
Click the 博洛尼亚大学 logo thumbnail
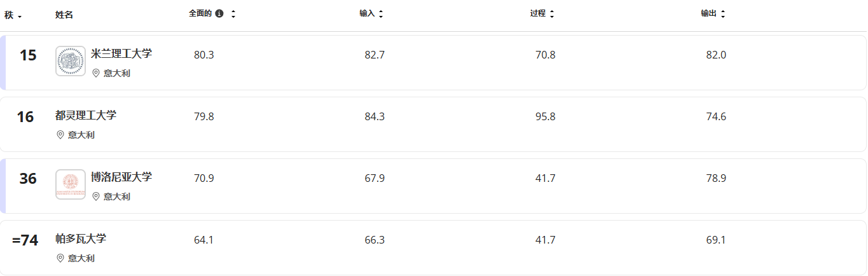(71, 185)
